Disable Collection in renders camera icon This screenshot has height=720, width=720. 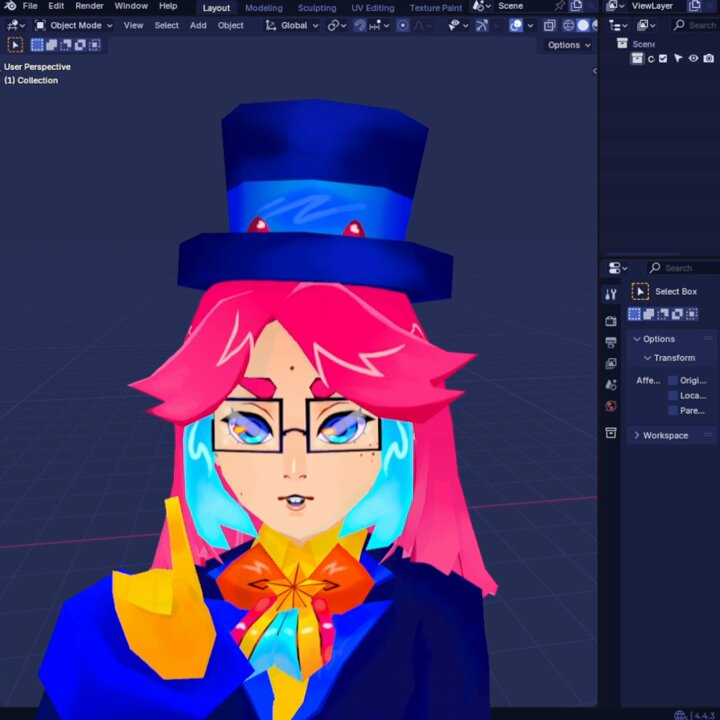(x=709, y=58)
